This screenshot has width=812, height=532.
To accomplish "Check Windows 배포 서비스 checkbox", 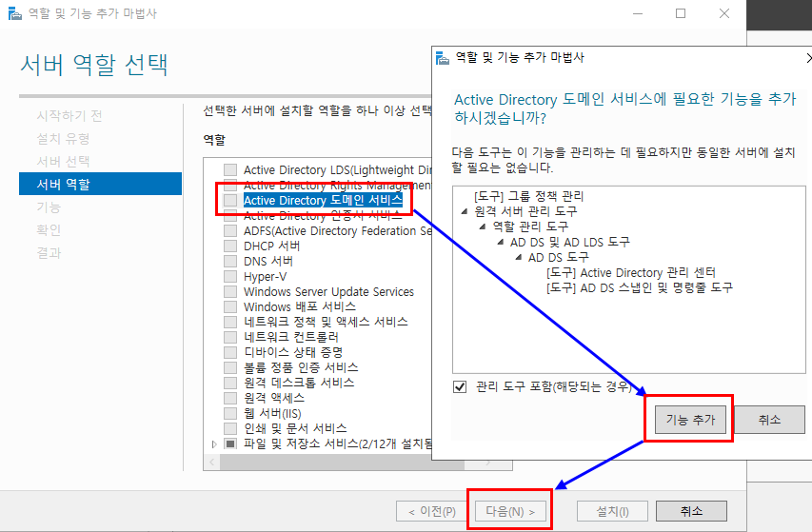I will tap(230, 306).
